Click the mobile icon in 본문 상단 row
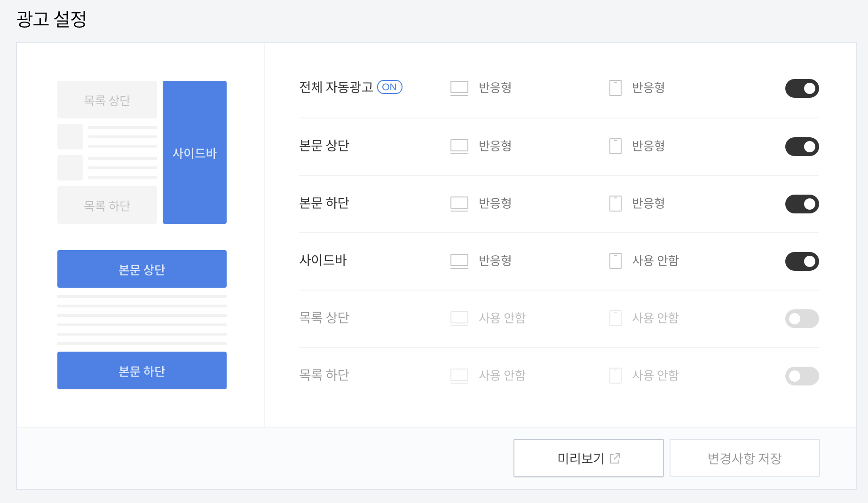Screen dimensions: 868x503 tap(615, 146)
